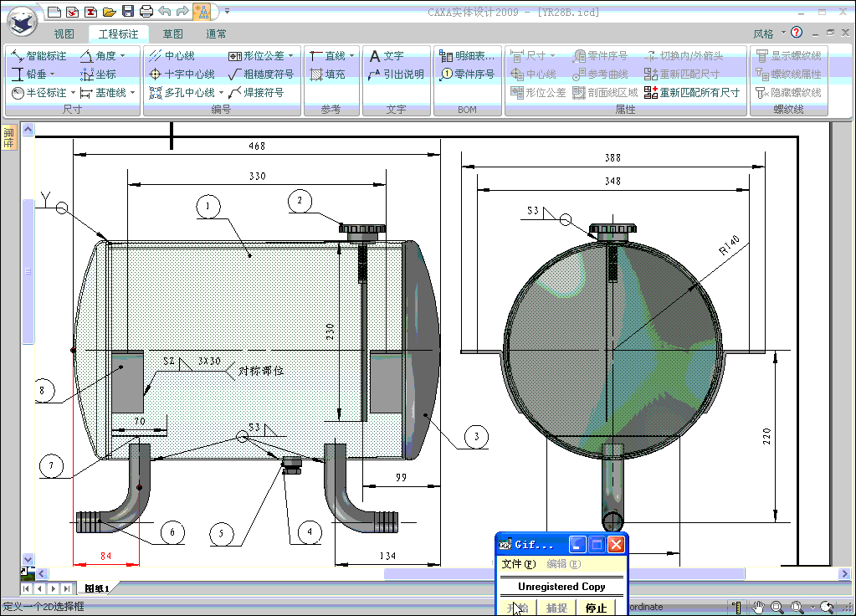Click the 对称部位 annotation text in drawing

click(x=262, y=371)
